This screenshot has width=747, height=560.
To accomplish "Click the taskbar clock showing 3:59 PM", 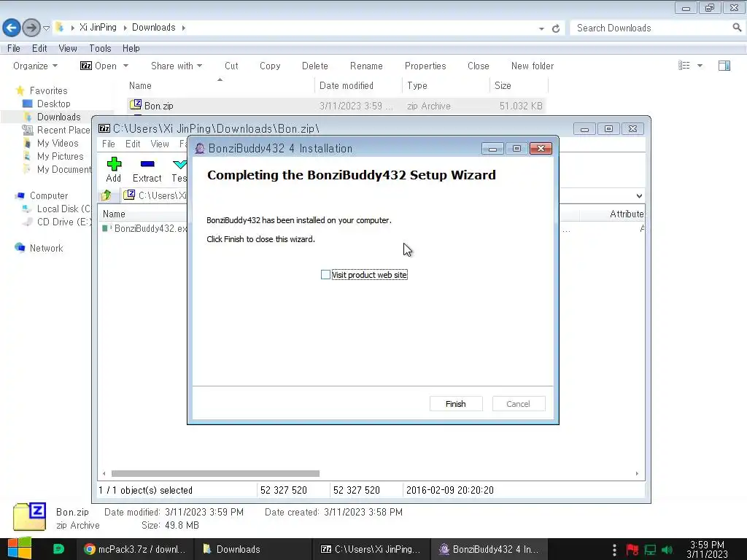I will 707,549.
